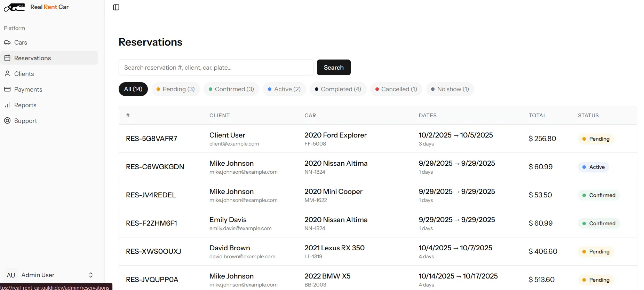Click the person icon beside Clients
The width and height of the screenshot is (644, 290).
(x=7, y=74)
